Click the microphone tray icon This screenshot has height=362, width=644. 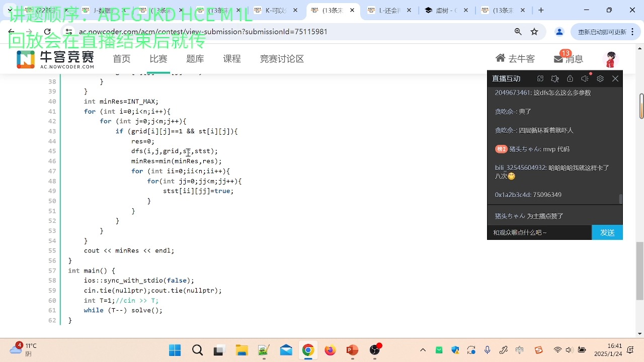pyautogui.click(x=487, y=350)
